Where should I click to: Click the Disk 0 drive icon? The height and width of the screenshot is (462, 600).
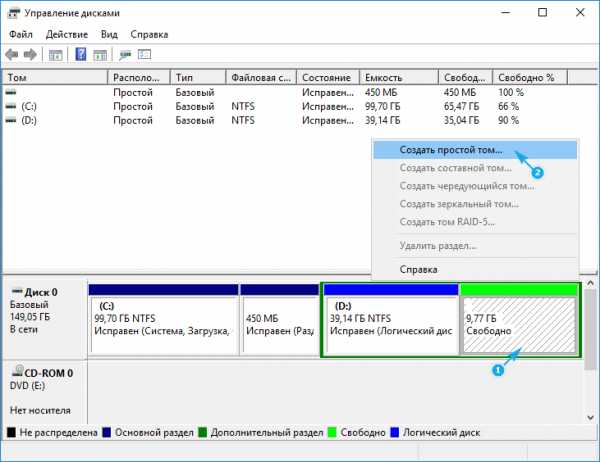pyautogui.click(x=17, y=291)
